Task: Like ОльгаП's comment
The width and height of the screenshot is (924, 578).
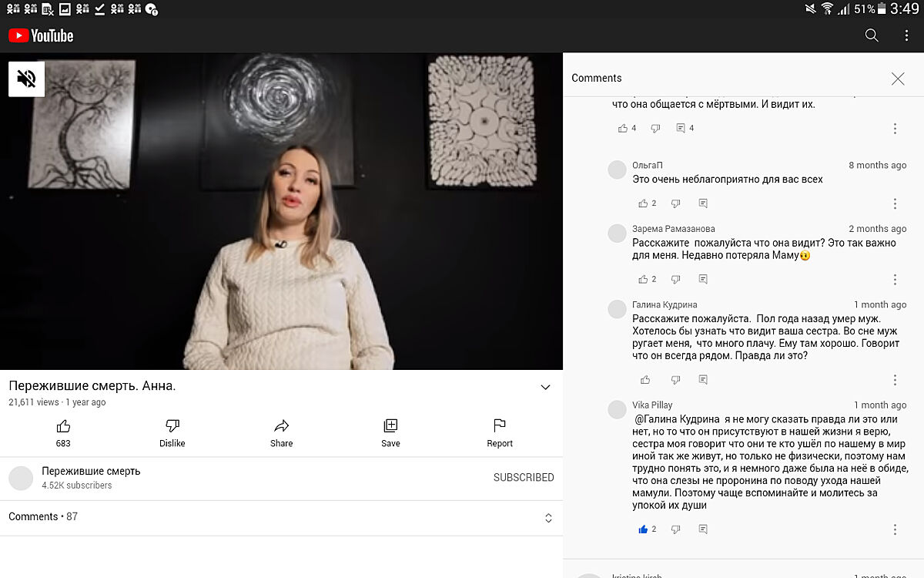Action: 643,203
